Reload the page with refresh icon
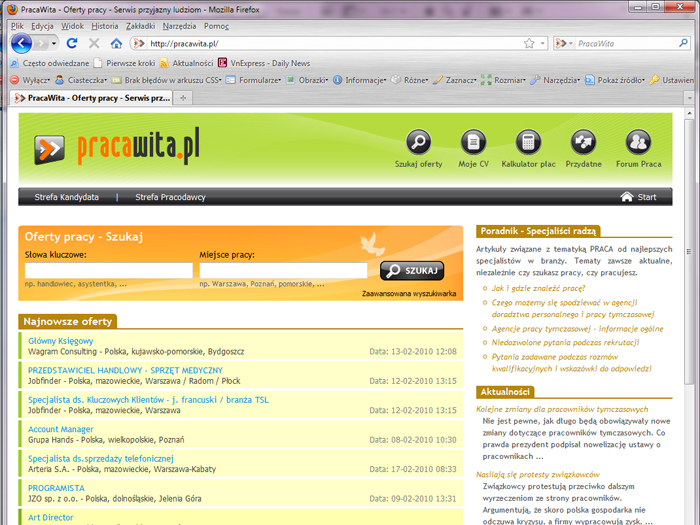Image resolution: width=700 pixels, height=525 pixels. pyautogui.click(x=72, y=43)
